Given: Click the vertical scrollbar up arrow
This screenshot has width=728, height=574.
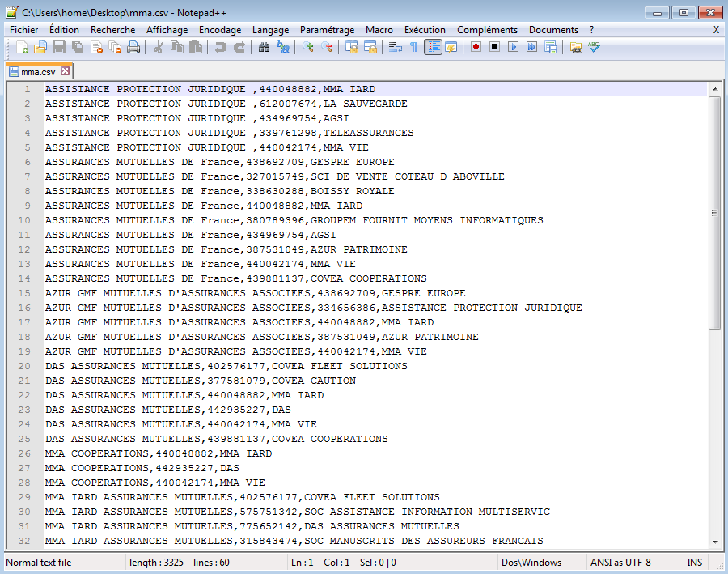Looking at the screenshot, I should [x=715, y=89].
